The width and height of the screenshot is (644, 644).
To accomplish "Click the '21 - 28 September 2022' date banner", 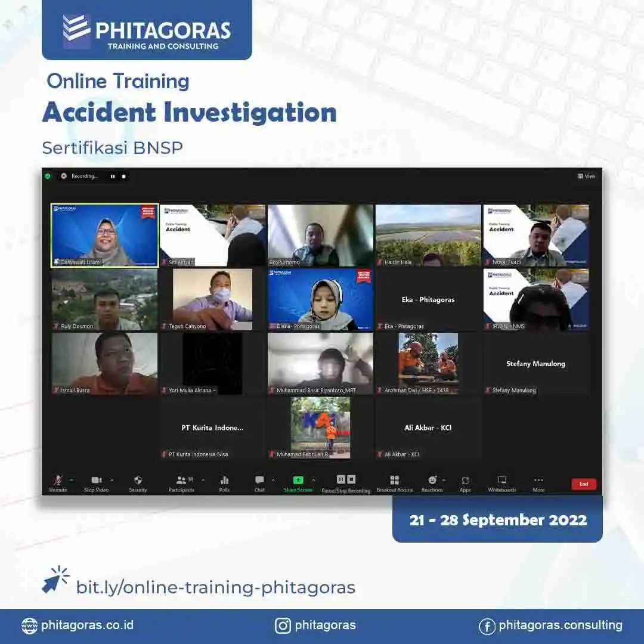I will [498, 520].
